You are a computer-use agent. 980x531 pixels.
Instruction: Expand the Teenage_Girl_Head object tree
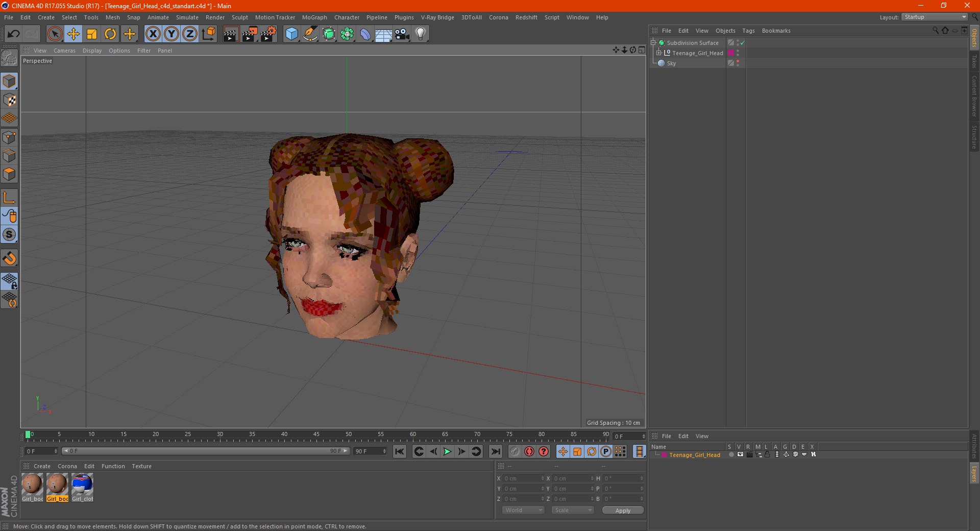click(x=659, y=53)
